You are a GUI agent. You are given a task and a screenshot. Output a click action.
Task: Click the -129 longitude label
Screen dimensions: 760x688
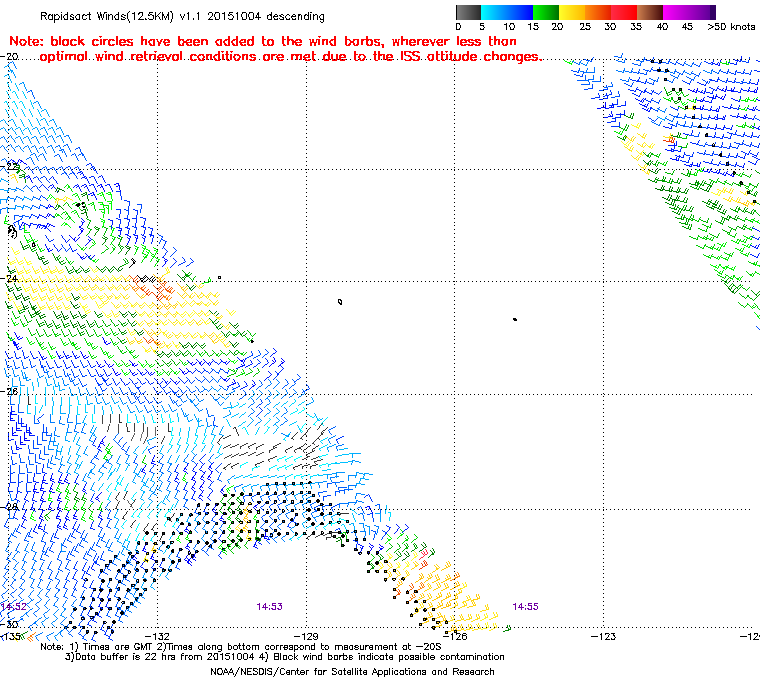point(306,636)
